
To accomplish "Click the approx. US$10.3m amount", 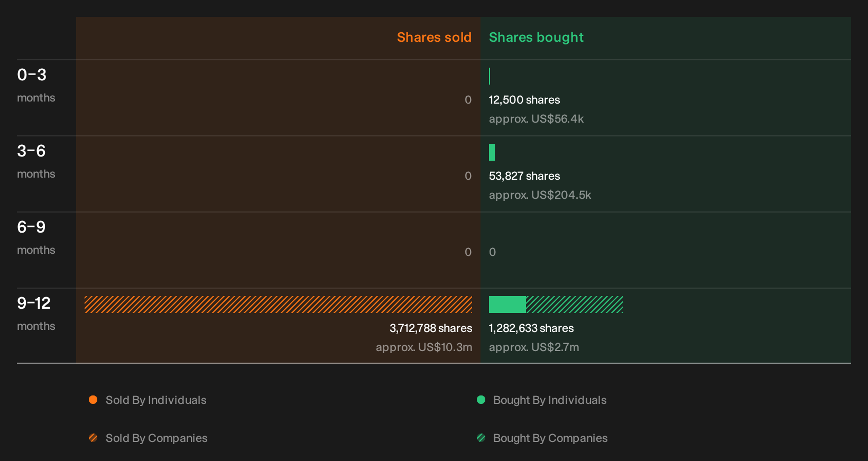I will click(x=424, y=347).
